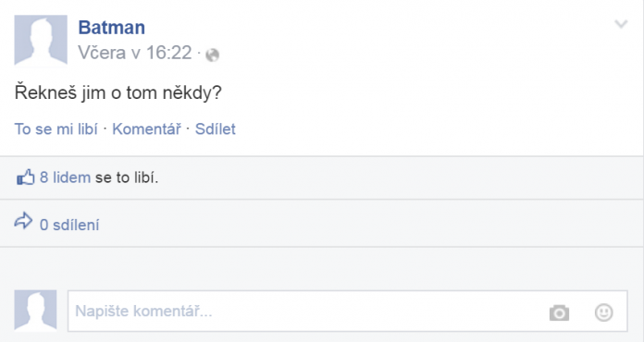Click the Komentář link
Image resolution: width=644 pixels, height=342 pixels.
[x=146, y=129]
